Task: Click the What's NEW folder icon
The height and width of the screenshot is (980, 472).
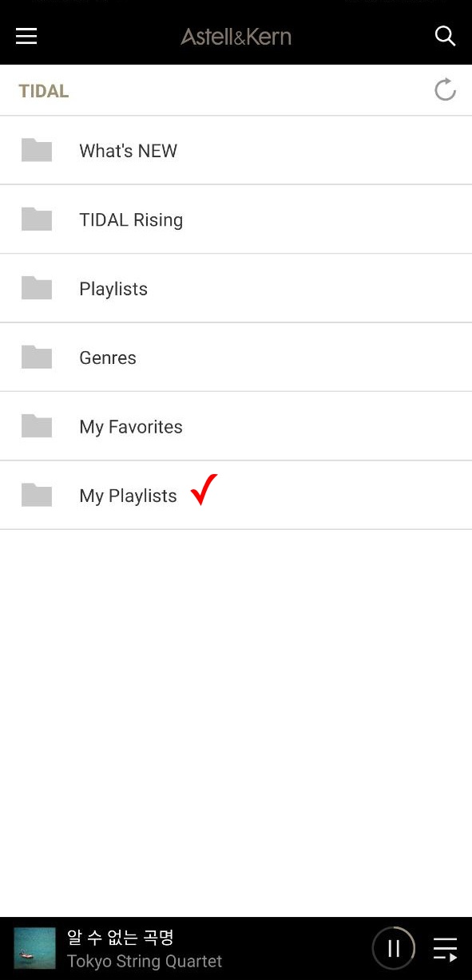Action: click(x=37, y=150)
